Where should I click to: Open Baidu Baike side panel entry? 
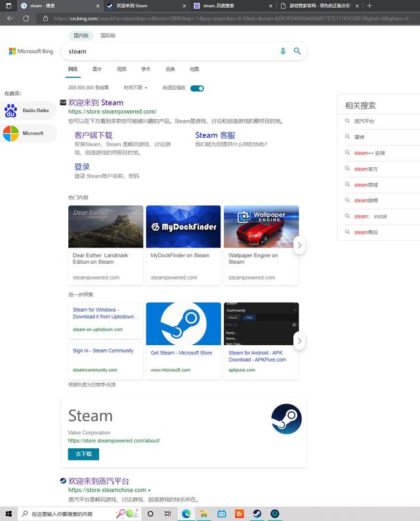(x=29, y=110)
